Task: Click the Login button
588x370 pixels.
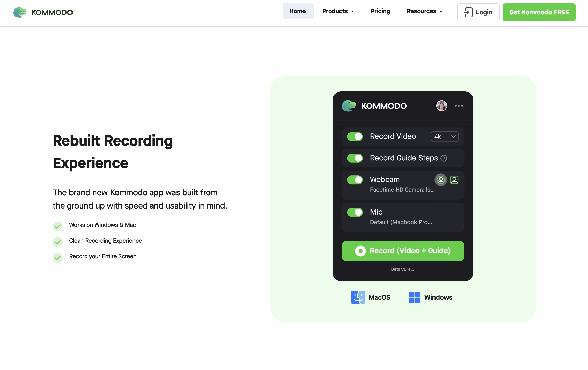Action: (x=478, y=12)
